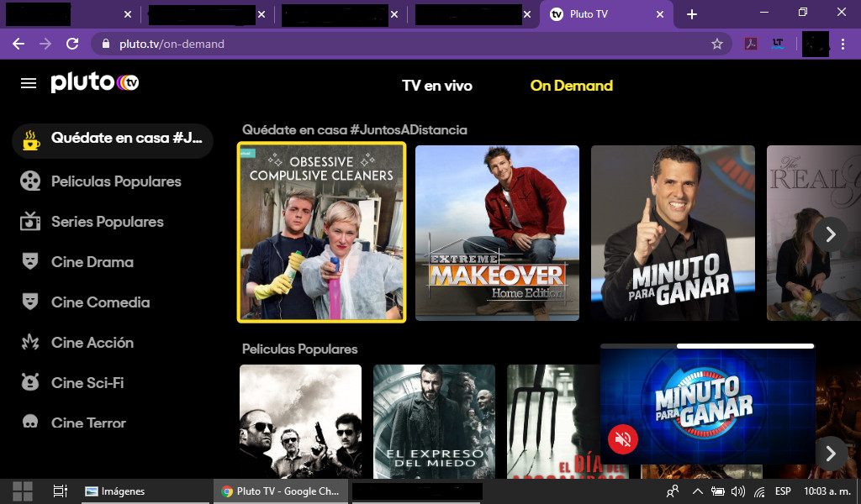Open the Cine Sci-Fi alien icon
The height and width of the screenshot is (504, 861).
(x=31, y=382)
